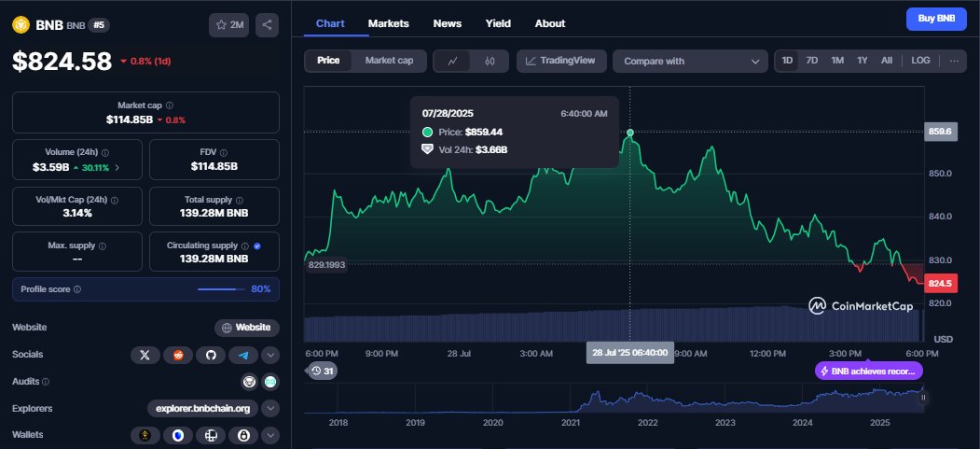Open the Compare with dropdown
Image resolution: width=980 pixels, height=449 pixels.
click(x=690, y=62)
